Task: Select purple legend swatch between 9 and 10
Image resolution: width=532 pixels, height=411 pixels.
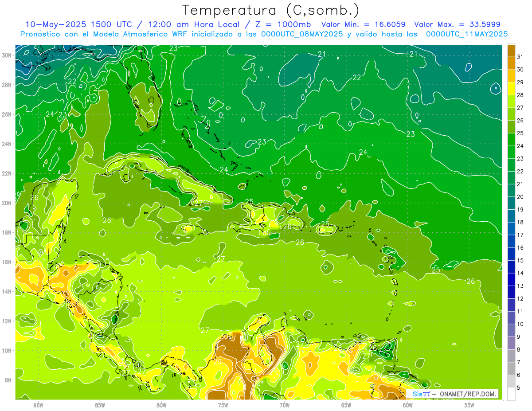Action: click(x=511, y=330)
